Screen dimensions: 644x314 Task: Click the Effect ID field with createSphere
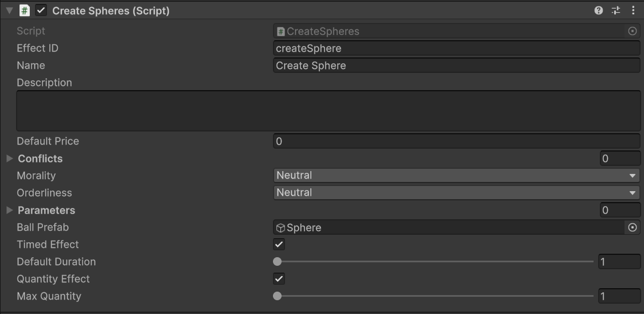coord(456,48)
